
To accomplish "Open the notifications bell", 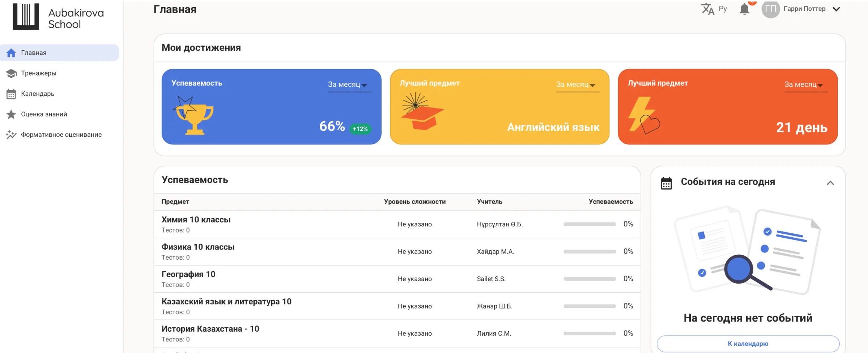I will [x=744, y=9].
